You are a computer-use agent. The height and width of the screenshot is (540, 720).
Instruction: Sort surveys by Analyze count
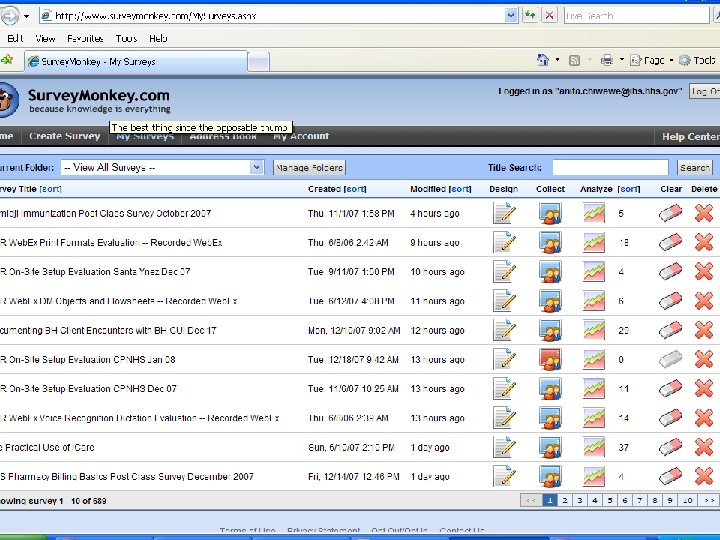pos(629,189)
